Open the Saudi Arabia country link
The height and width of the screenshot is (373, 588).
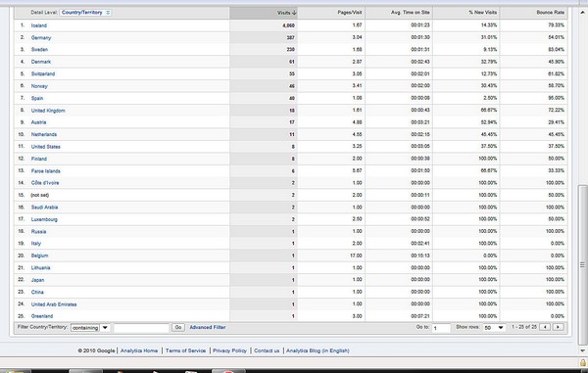44,208
